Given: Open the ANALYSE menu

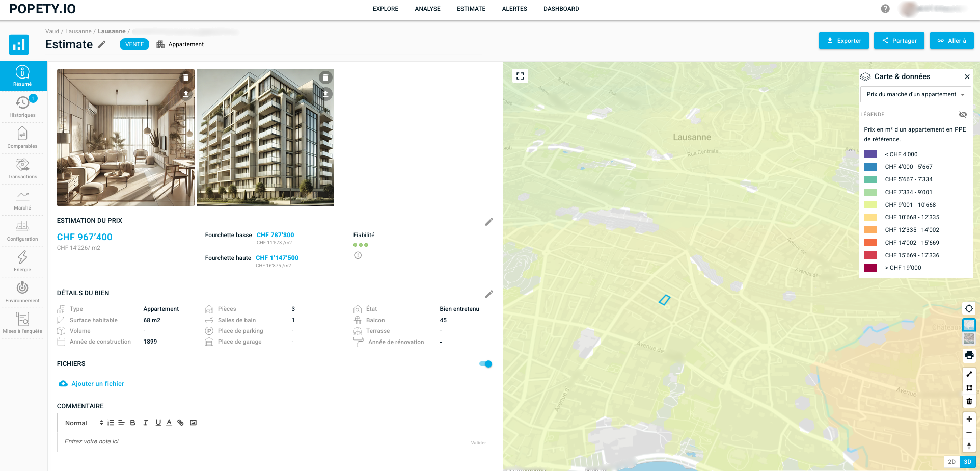Looking at the screenshot, I should (427, 9).
